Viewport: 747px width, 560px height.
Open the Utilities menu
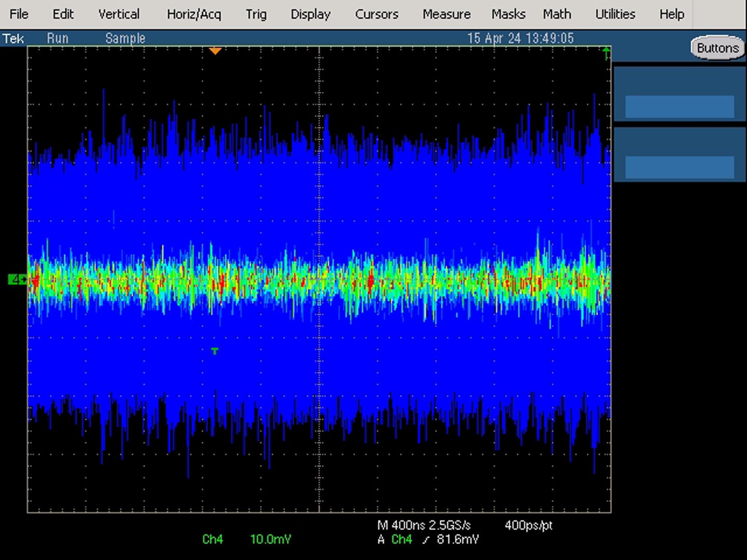[615, 14]
